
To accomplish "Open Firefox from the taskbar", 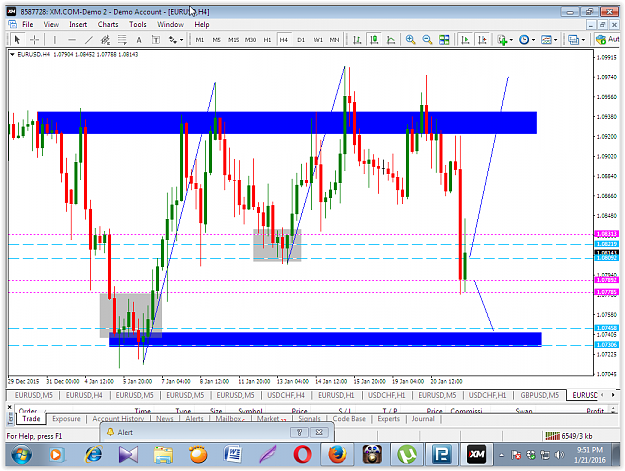I will pos(337,454).
